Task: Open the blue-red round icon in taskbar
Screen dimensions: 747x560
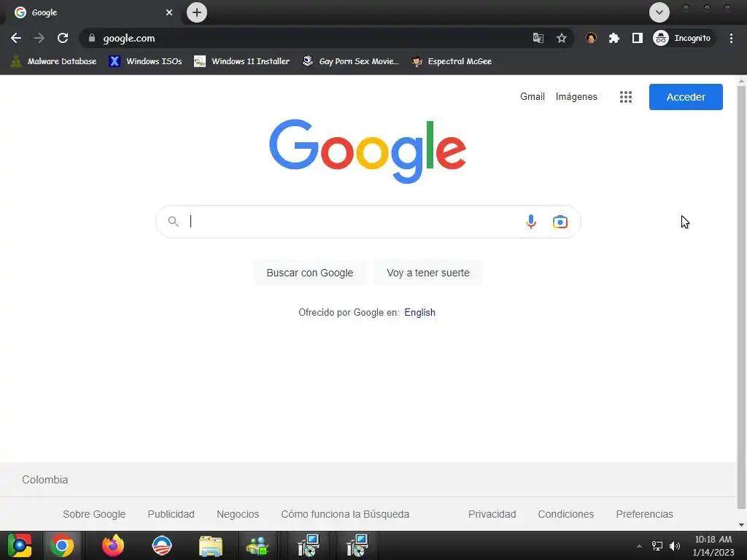Action: pos(161,545)
